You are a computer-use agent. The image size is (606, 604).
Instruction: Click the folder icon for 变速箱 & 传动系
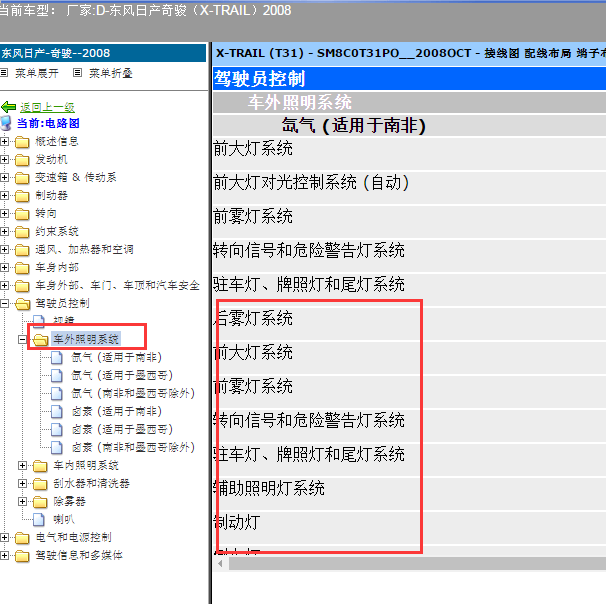point(22,178)
